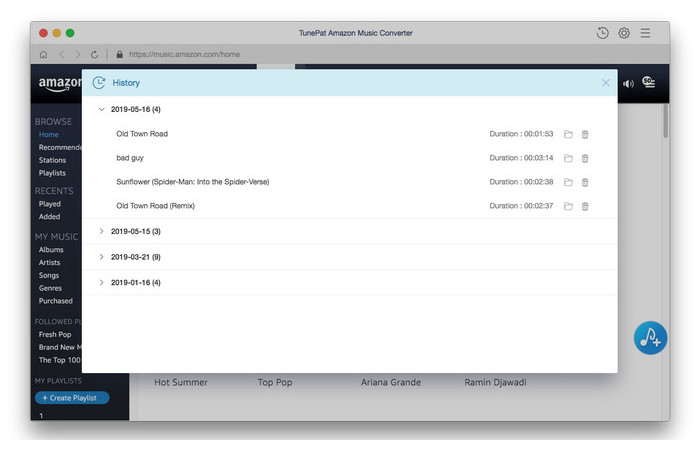The width and height of the screenshot is (700, 459).
Task: Click the page vertical scrollbar
Action: (x=666, y=121)
